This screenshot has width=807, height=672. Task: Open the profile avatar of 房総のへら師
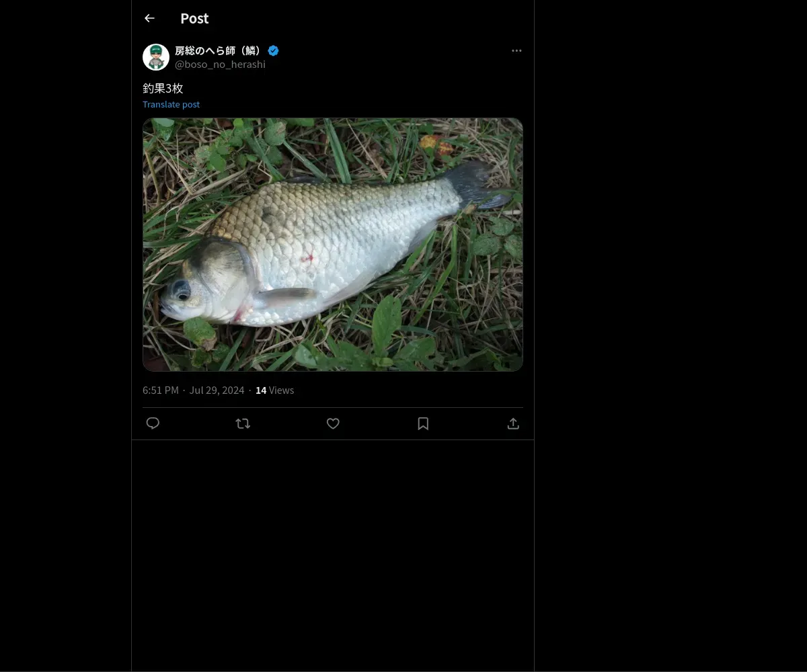point(156,57)
